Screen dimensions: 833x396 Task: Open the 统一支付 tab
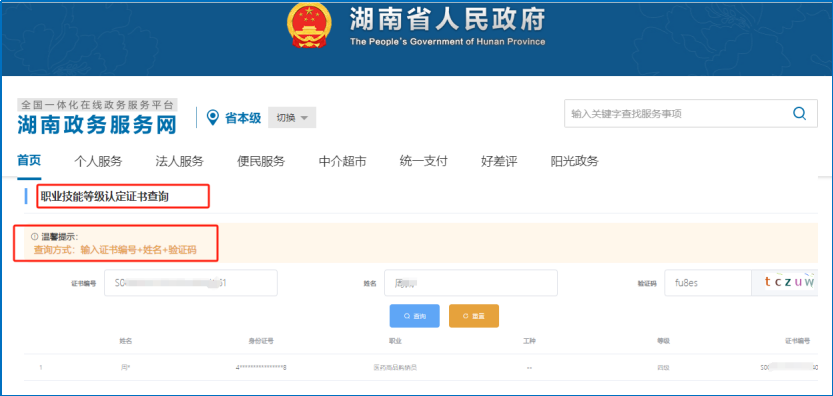423,161
